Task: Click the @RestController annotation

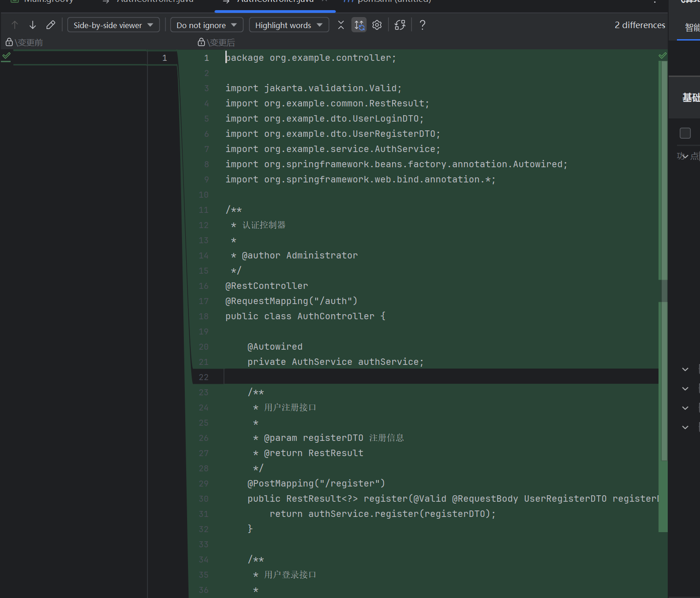Action: pyautogui.click(x=266, y=286)
